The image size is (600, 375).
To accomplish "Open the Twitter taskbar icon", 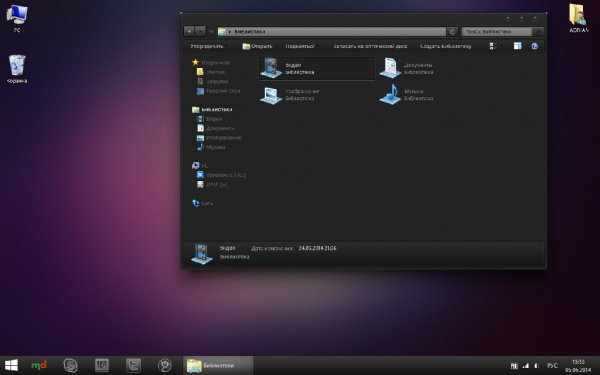I will pyautogui.click(x=133, y=365).
